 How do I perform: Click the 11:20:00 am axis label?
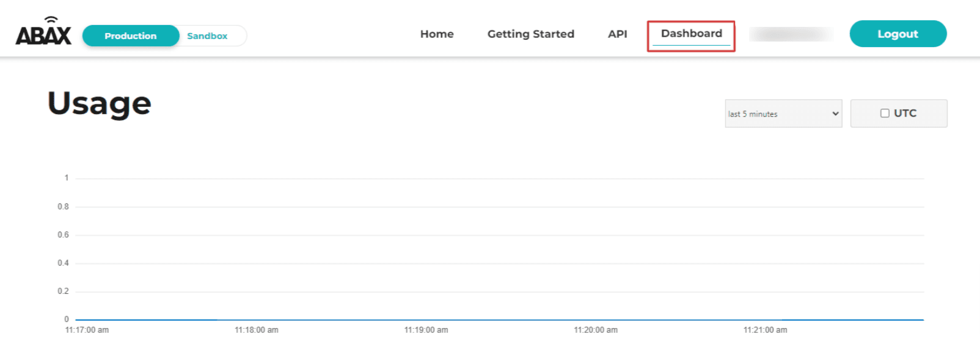(596, 330)
